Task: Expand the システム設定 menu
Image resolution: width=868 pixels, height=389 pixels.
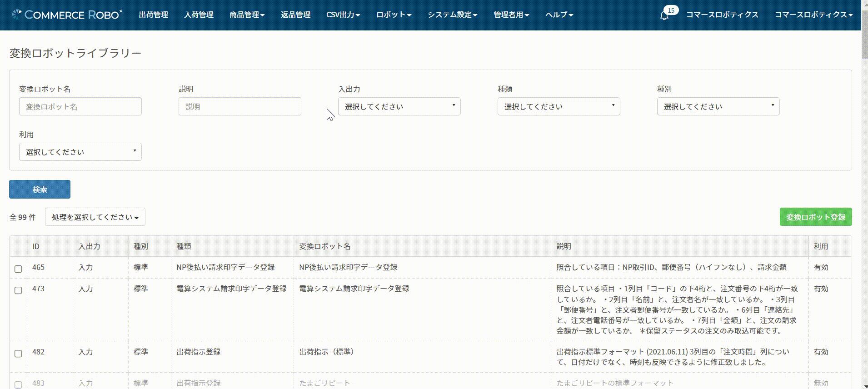Action: click(452, 15)
